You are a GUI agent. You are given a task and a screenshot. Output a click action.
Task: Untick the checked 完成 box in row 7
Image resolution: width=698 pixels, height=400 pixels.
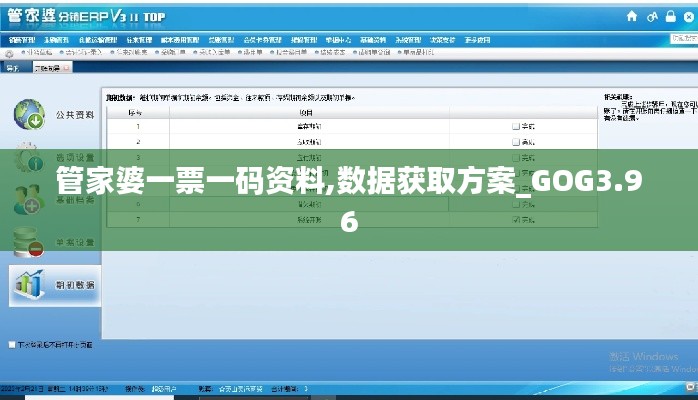[516, 219]
